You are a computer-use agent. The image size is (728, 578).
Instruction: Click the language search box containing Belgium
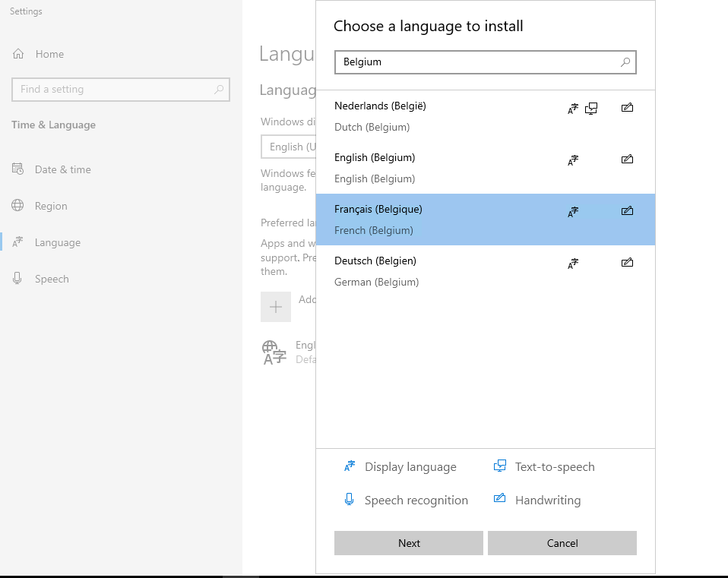tap(485, 62)
